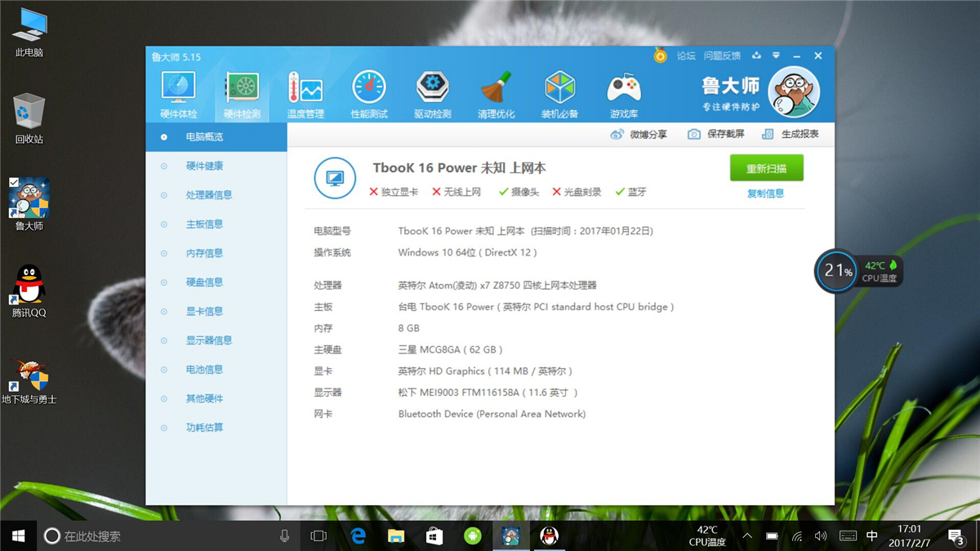Screen dimensions: 980x551
Task: Select 处理器信息 in the sidebar
Action: [209, 195]
